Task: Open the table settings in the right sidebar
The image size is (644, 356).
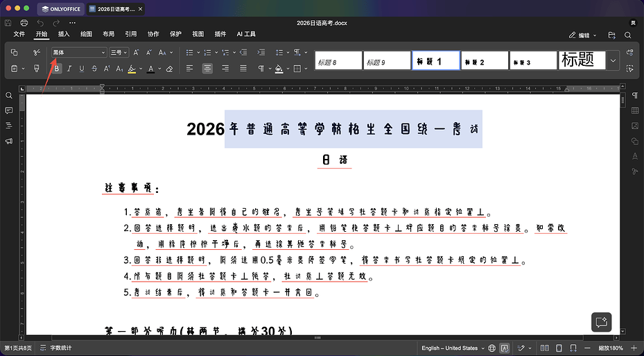Action: point(635,110)
